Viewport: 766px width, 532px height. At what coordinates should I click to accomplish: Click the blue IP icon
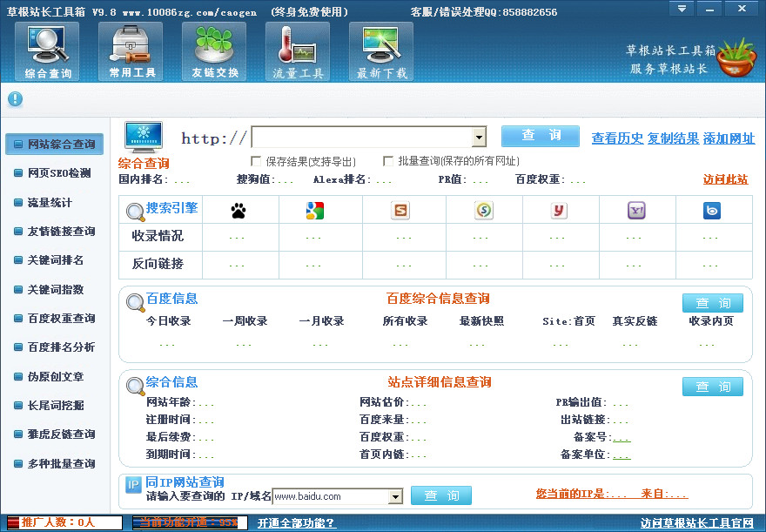click(133, 485)
